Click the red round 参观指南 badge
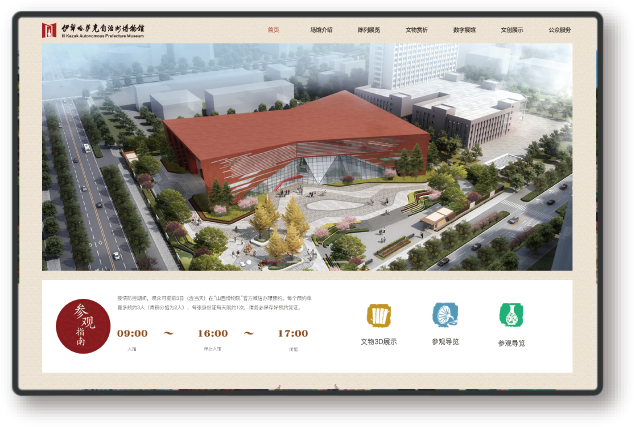Viewport: 634px width, 427px height. click(83, 326)
